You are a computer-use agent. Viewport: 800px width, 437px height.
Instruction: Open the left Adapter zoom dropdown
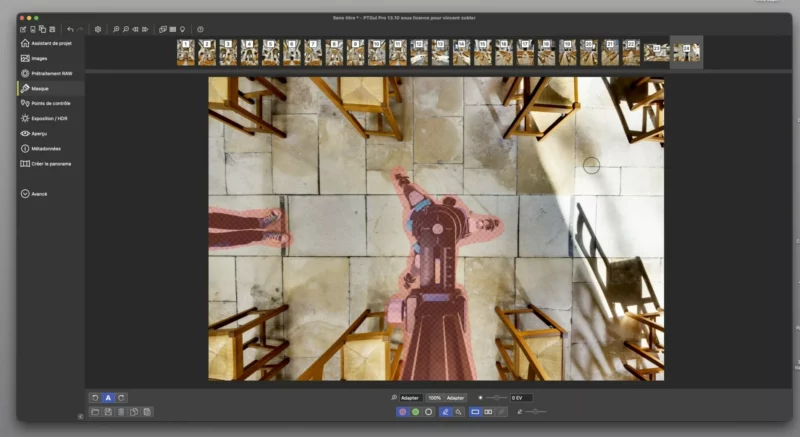(x=411, y=398)
